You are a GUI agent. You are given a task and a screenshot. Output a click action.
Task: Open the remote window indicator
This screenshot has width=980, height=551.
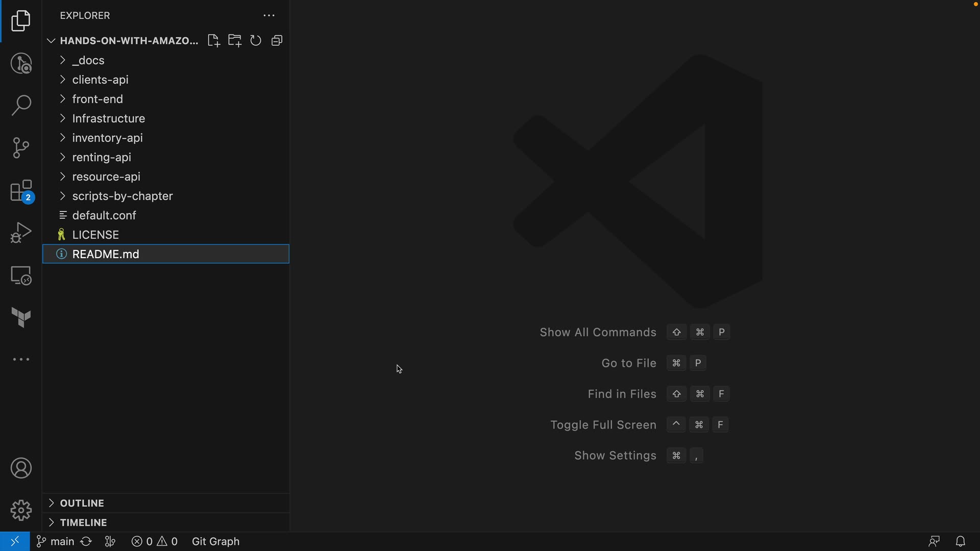[15, 541]
